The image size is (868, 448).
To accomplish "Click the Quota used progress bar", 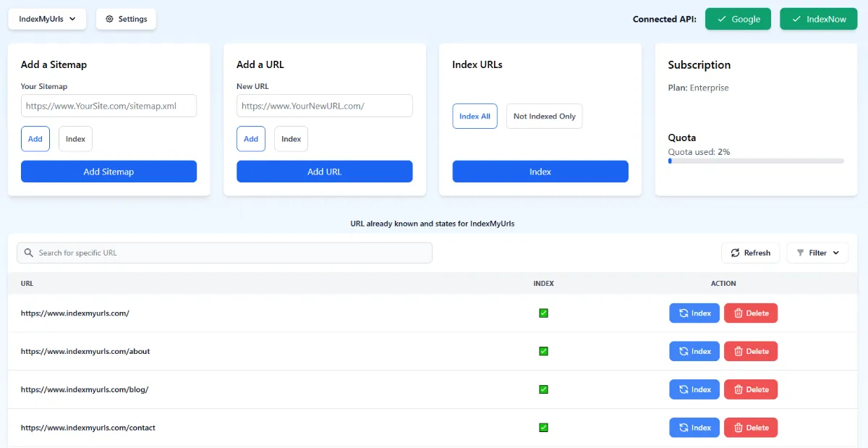I will point(756,161).
